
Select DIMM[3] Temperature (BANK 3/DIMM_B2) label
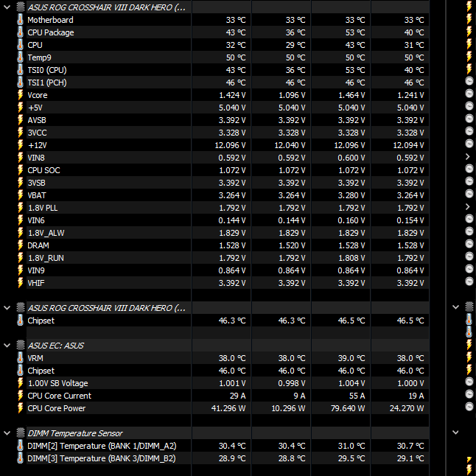coord(102,458)
